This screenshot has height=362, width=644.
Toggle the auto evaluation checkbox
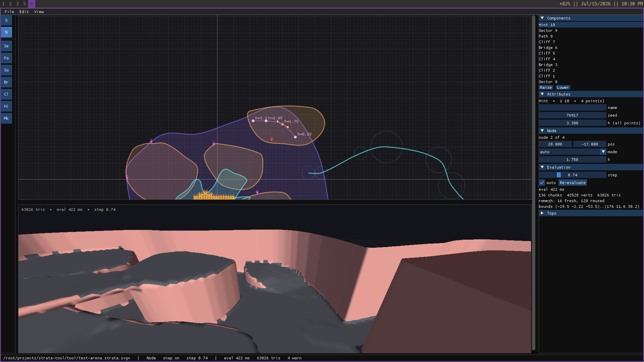point(542,183)
